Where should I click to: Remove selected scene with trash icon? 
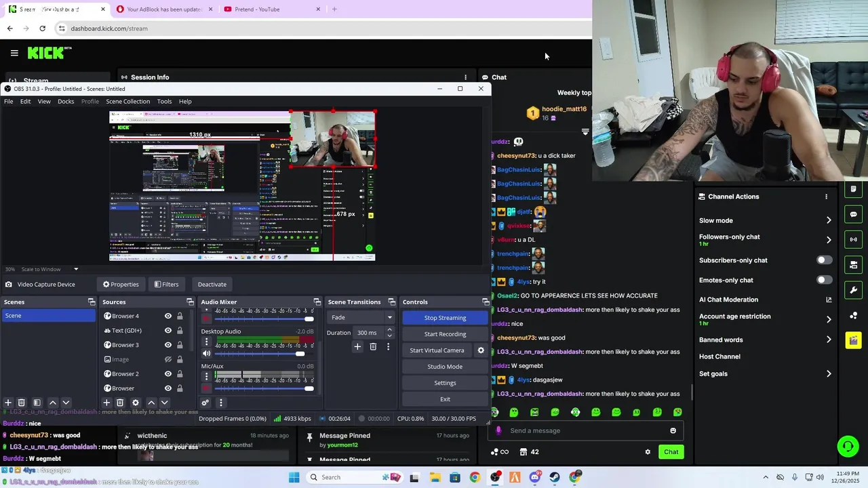22,403
